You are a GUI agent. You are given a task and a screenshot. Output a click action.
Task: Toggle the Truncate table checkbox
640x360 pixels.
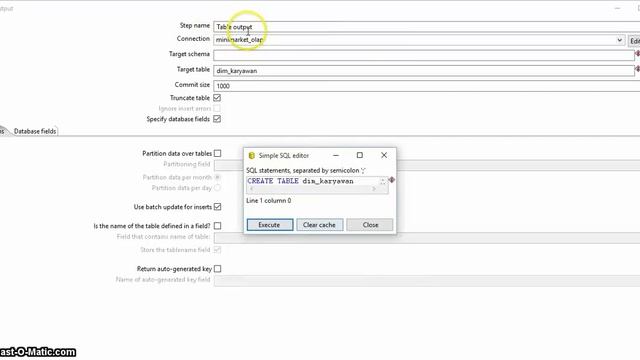point(217,98)
